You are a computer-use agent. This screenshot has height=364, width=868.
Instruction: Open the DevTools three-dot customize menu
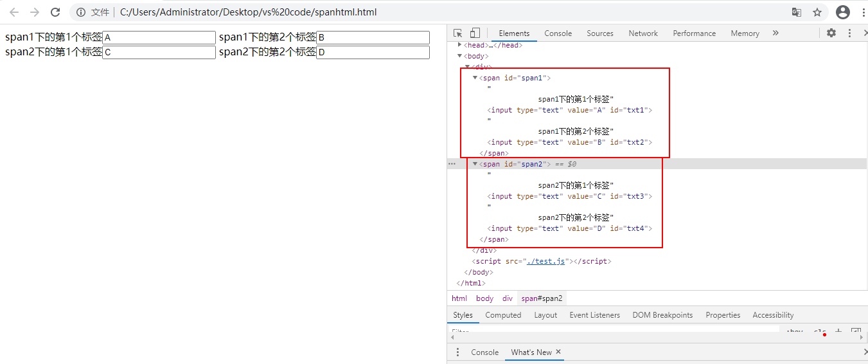pyautogui.click(x=849, y=33)
